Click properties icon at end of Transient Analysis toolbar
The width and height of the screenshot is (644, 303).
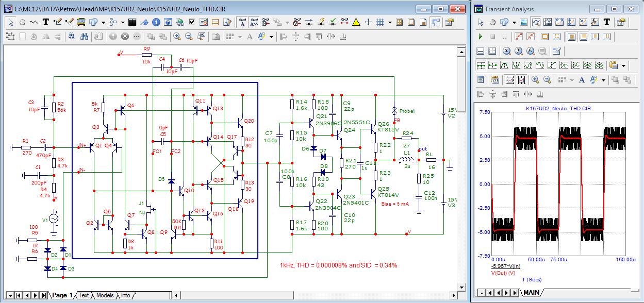(621, 22)
